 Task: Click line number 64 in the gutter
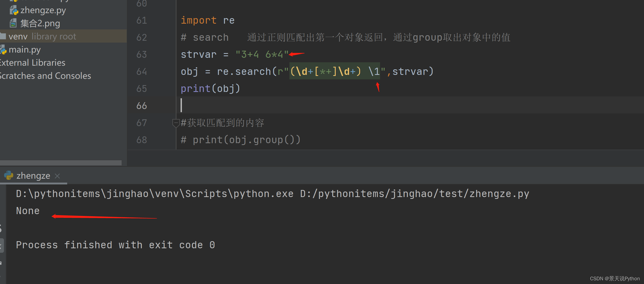[141, 71]
